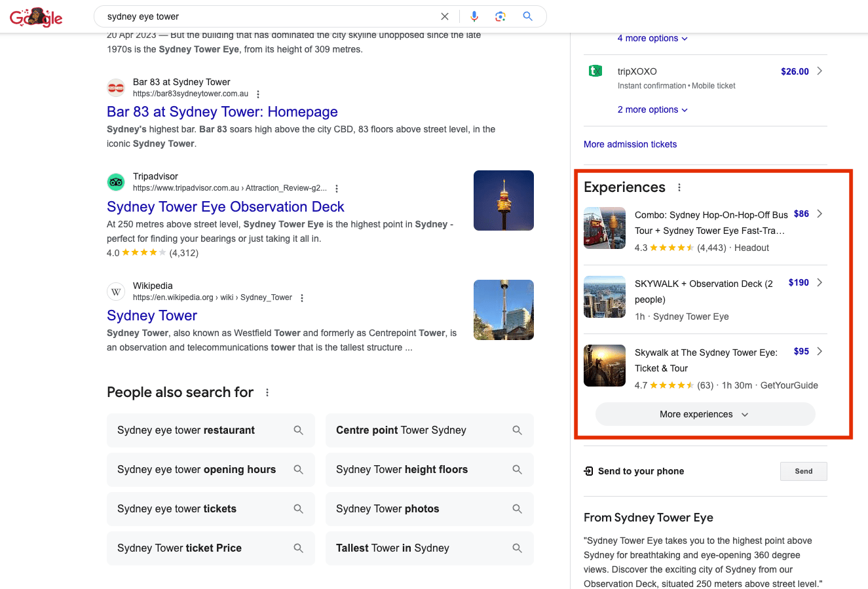This screenshot has height=589, width=868.
Task: Click Wikipedia Sydney Tower daytime thumbnail
Action: tap(504, 310)
